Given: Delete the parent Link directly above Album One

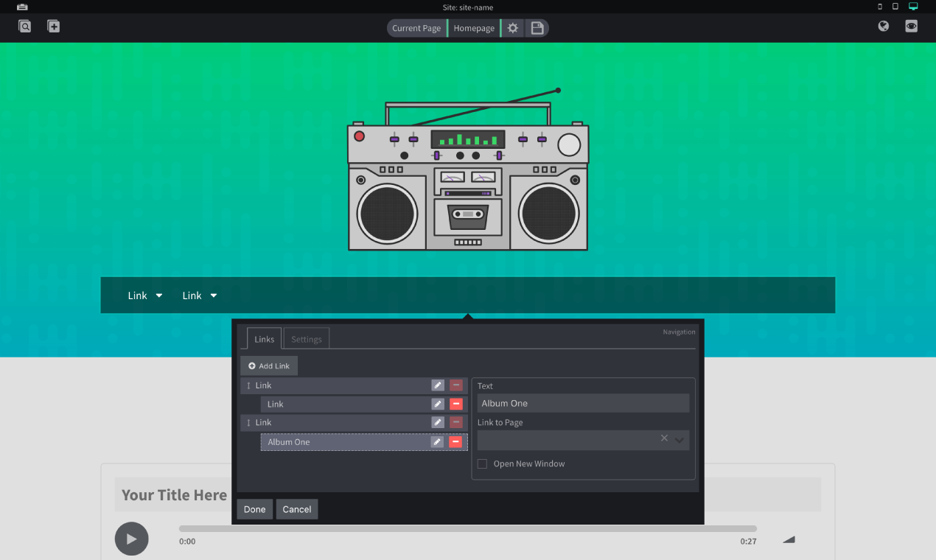Looking at the screenshot, I should 456,422.
